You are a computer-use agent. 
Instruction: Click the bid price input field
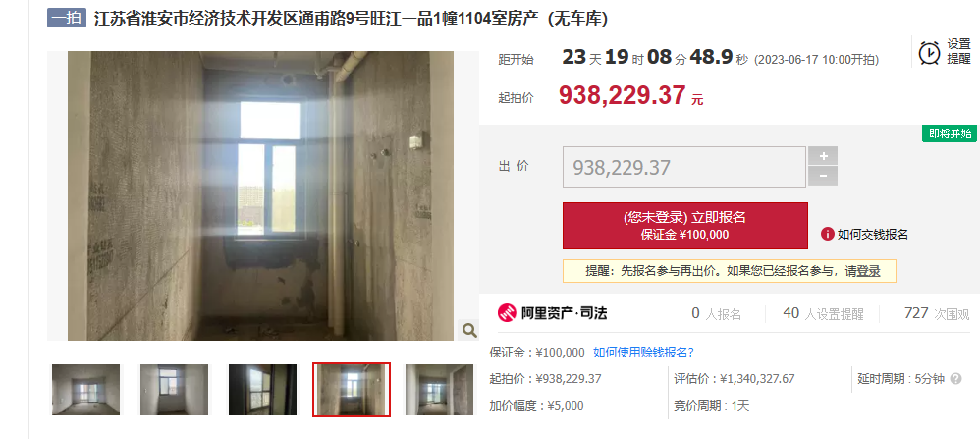coord(684,167)
